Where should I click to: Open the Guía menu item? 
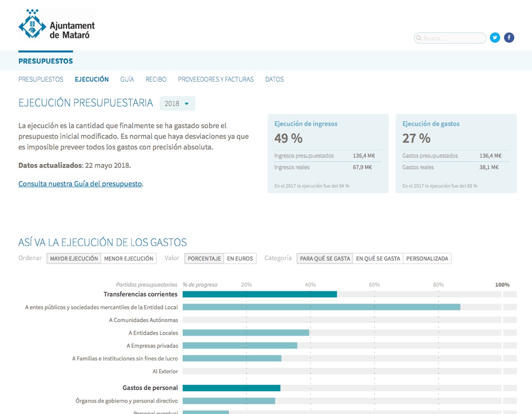(127, 79)
